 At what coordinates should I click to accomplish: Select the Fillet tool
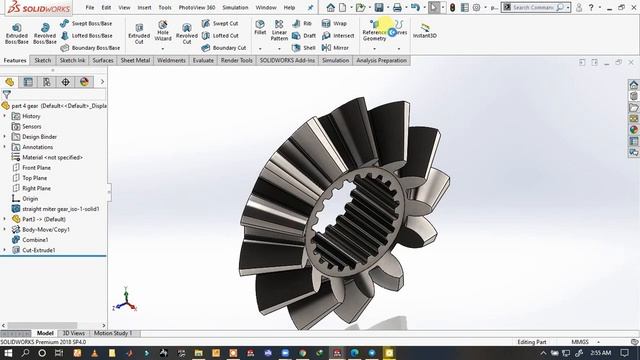(260, 27)
